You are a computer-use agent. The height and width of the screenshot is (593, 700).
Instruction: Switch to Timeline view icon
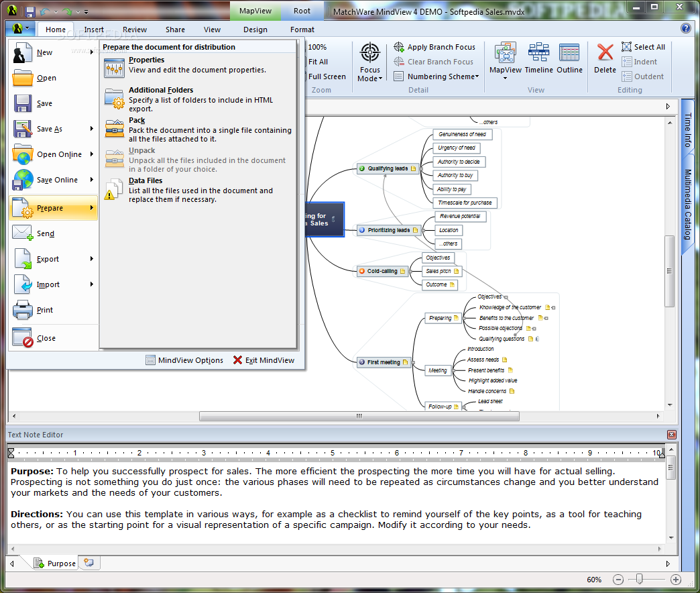click(538, 52)
